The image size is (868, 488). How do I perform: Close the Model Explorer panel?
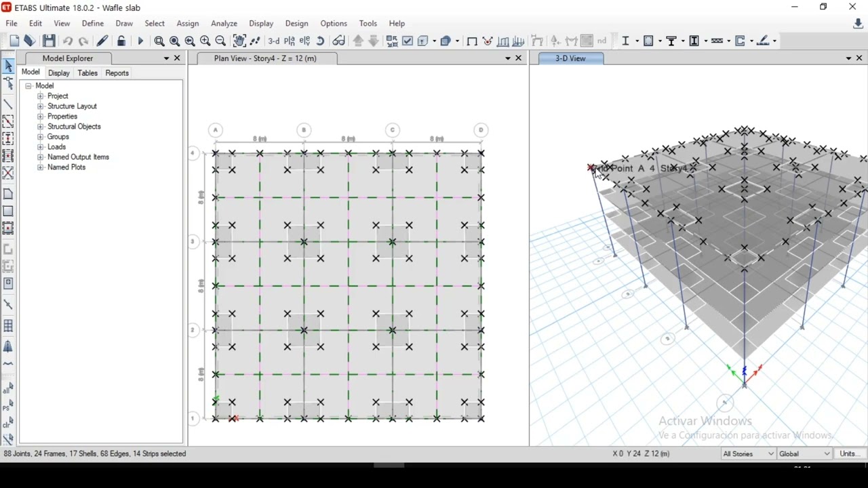178,58
